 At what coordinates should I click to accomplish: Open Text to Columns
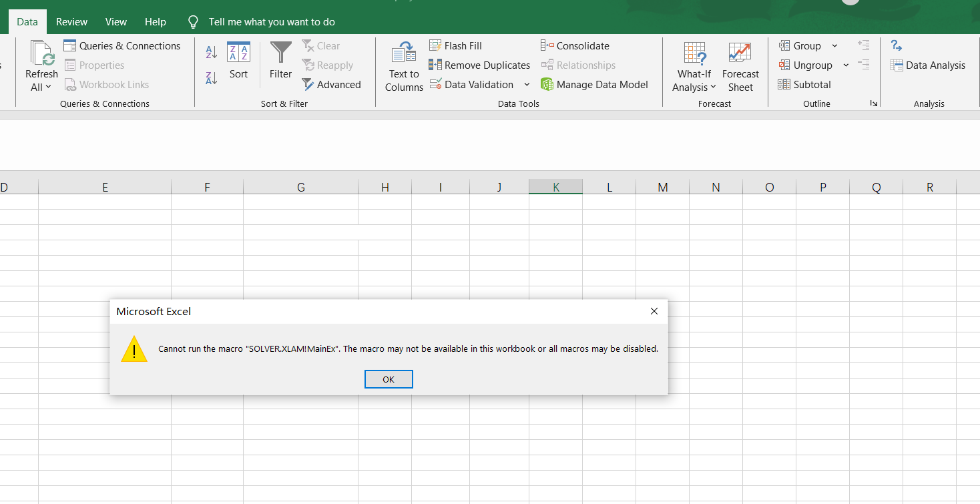[403, 63]
